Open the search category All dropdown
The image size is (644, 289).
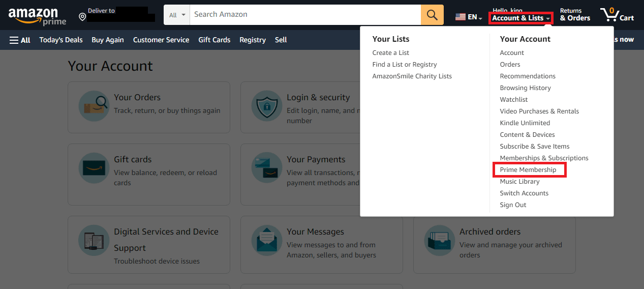coord(177,15)
